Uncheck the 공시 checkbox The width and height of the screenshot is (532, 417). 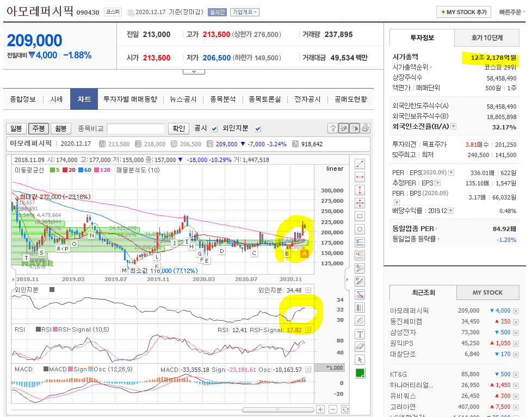point(214,128)
